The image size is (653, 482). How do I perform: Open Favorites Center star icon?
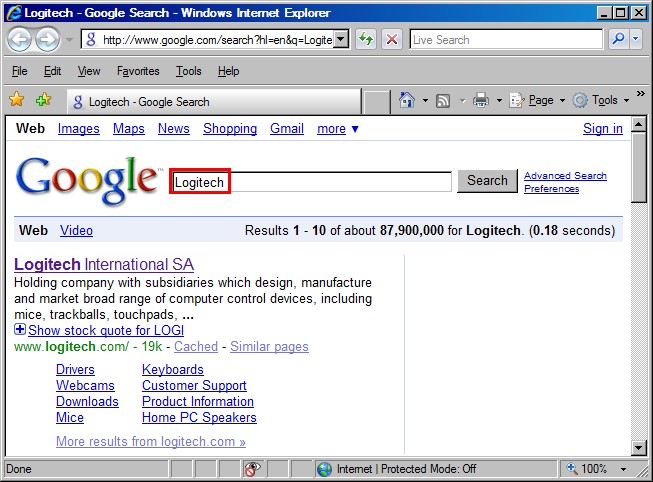click(17, 100)
